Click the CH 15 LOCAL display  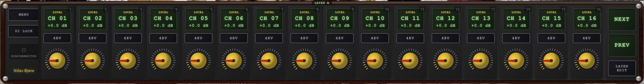coord(551,19)
